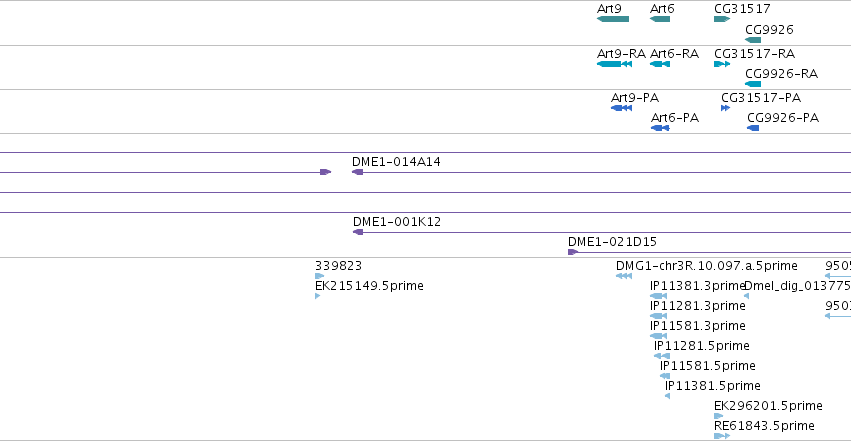
Task: Select the IP11281.5prime EST glyph
Action: (662, 356)
